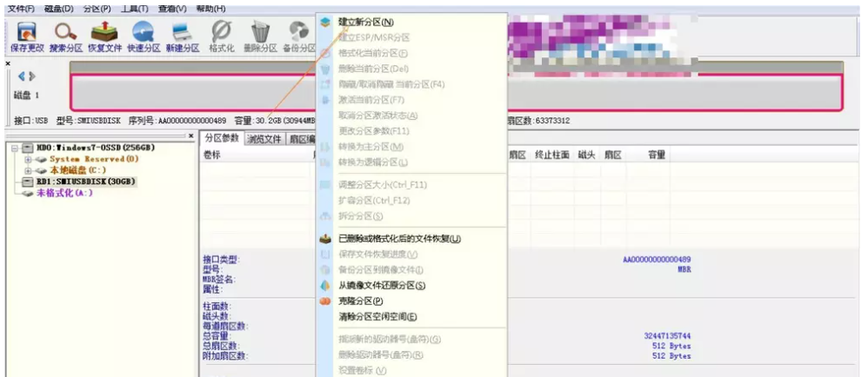This screenshot has width=868, height=377.
Task: Click the 终止柱面 column header
Action: click(x=552, y=155)
